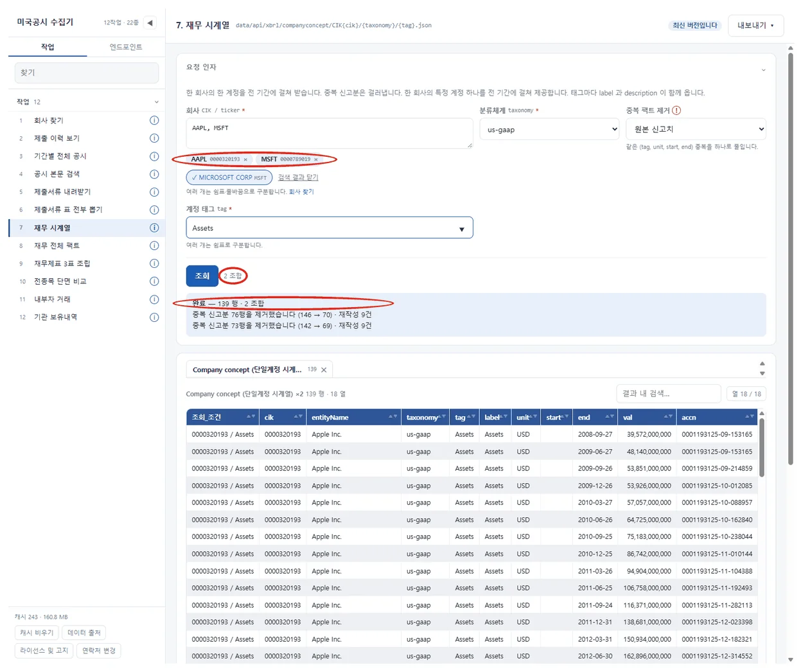Click info icon on 재무 시계열 row
Viewport: 803px width, 672px height.
154,228
